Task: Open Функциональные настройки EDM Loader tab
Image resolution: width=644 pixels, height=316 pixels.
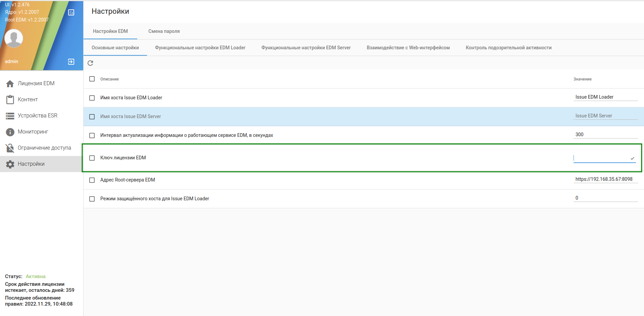Action: tap(200, 48)
